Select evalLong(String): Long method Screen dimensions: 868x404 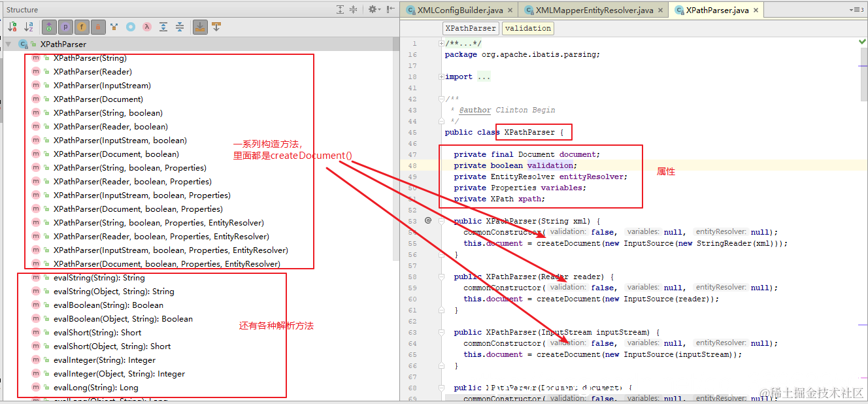[95, 388]
